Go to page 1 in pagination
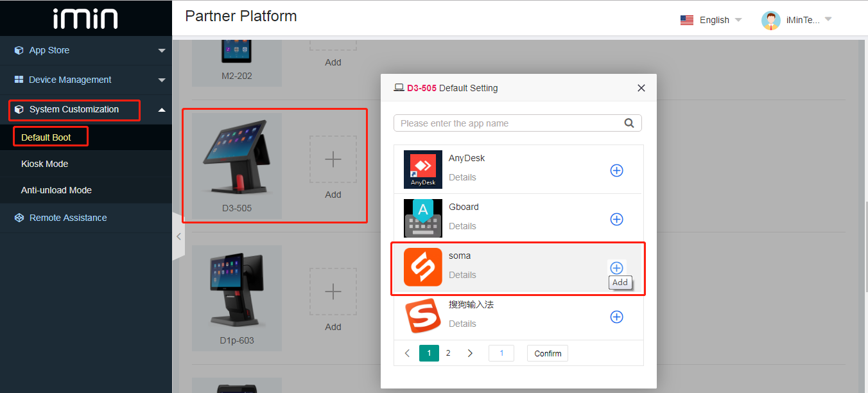This screenshot has height=393, width=868. coord(429,353)
